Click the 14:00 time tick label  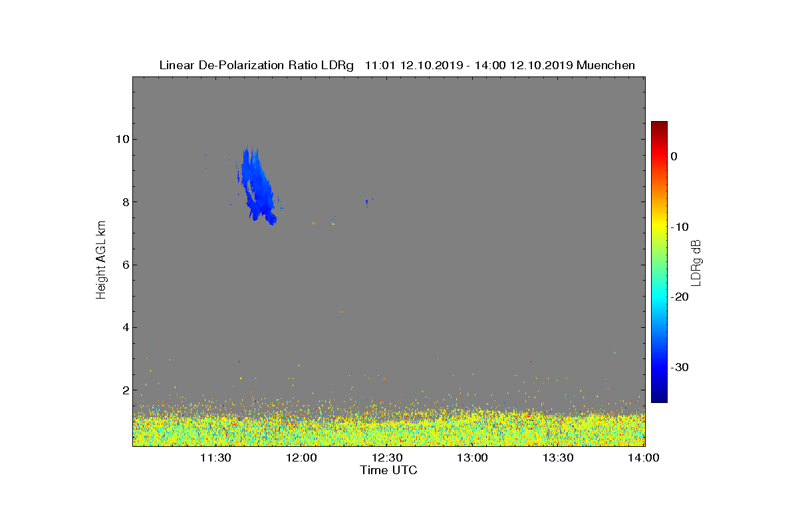tap(644, 458)
